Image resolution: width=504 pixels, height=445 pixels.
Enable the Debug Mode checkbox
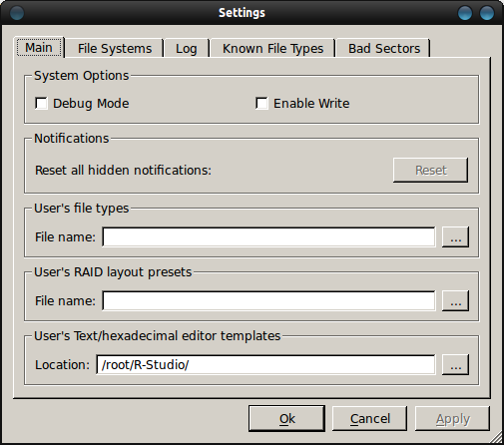tap(41, 103)
